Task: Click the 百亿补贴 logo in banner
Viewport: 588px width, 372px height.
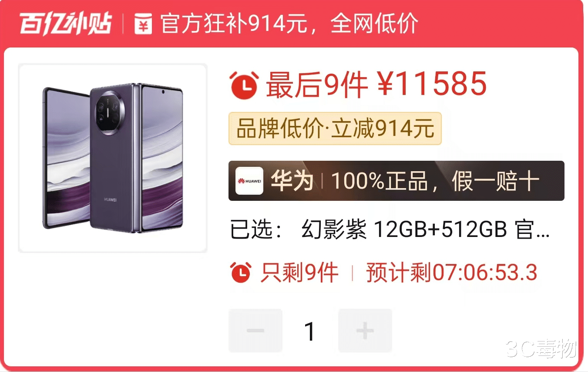Action: 66,23
